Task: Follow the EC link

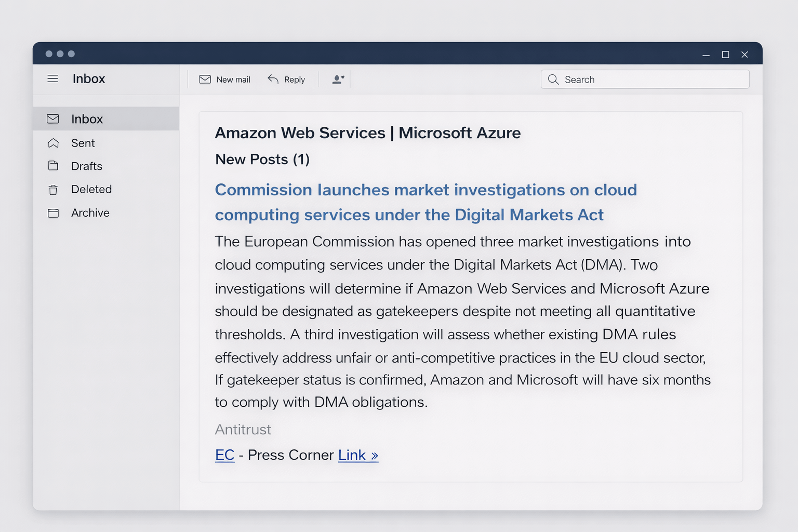Action: 224,455
